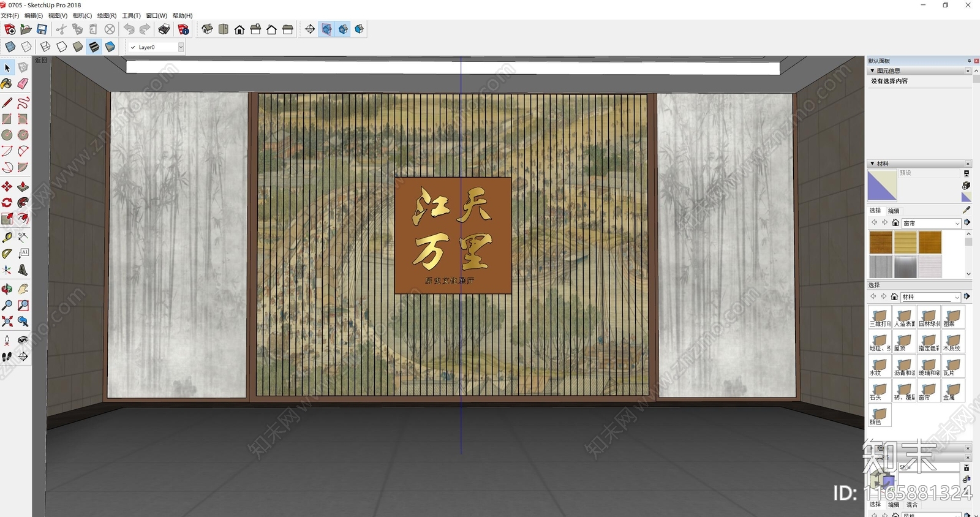Open the Model Info icon

click(x=183, y=29)
